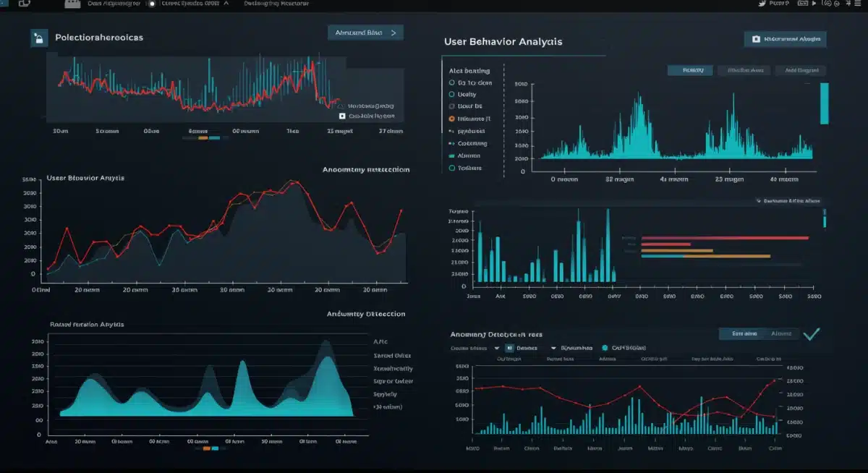The height and width of the screenshot is (473, 868).
Task: Select the scatter-plot icon in the alert sidebar
Action: coord(451,131)
